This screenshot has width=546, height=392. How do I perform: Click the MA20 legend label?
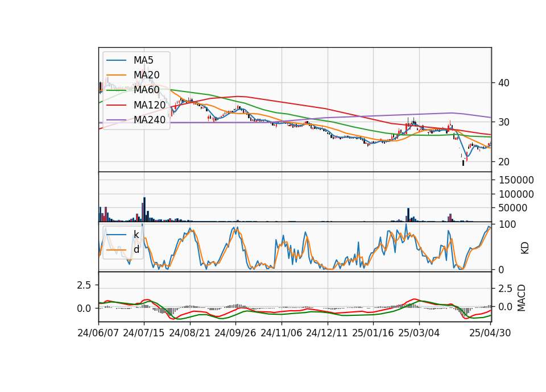(146, 75)
